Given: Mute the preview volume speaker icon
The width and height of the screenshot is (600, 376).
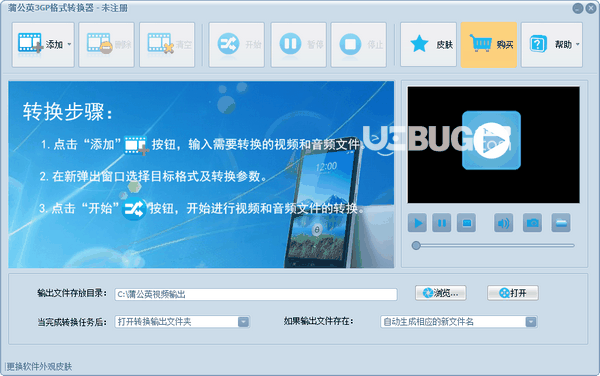Looking at the screenshot, I should (x=504, y=223).
